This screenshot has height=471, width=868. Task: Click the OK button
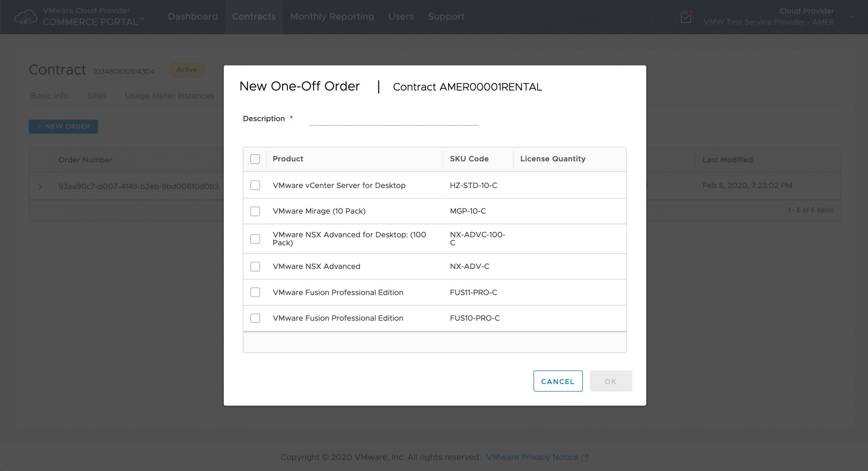pos(610,381)
